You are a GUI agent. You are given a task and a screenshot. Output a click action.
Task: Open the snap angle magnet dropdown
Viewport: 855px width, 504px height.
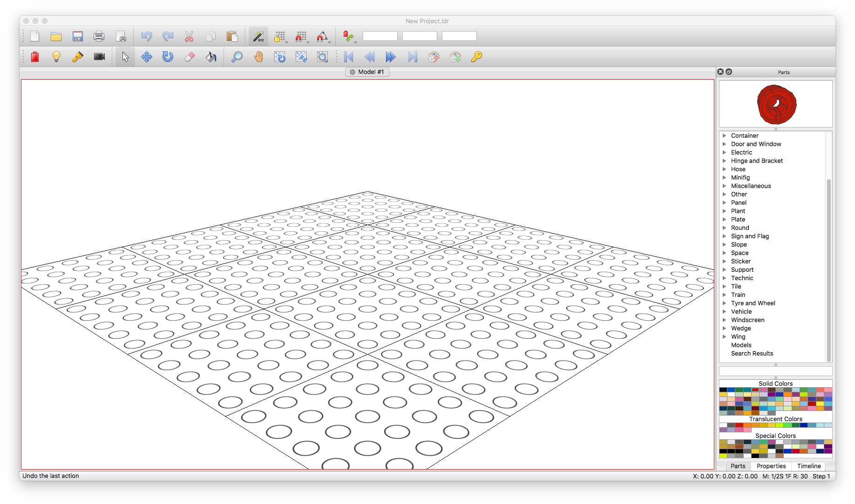(x=324, y=37)
